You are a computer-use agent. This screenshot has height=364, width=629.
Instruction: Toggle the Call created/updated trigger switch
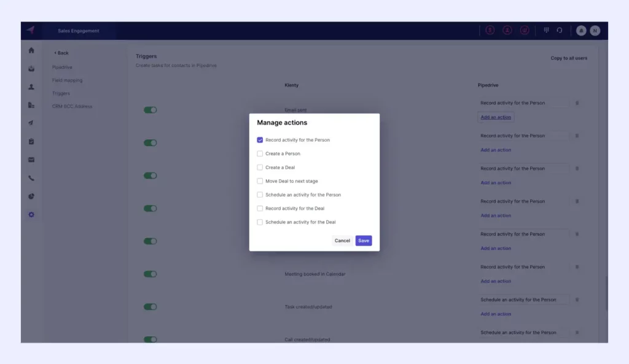pyautogui.click(x=150, y=339)
